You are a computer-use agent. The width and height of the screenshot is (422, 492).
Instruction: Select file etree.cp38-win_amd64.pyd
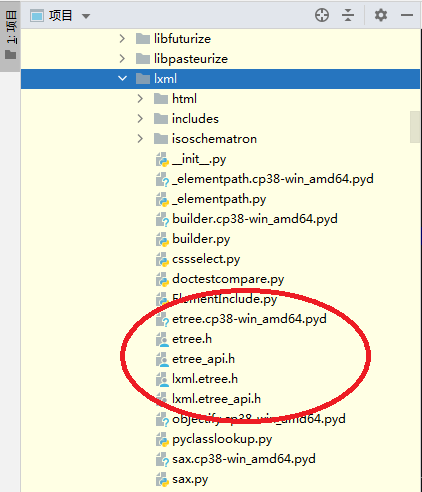coord(249,319)
